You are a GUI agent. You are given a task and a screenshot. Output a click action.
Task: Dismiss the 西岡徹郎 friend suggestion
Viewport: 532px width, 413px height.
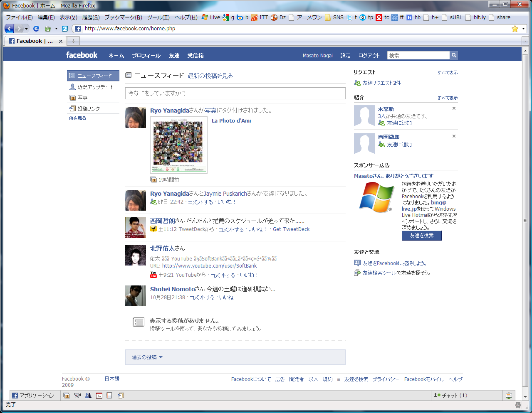click(x=454, y=136)
